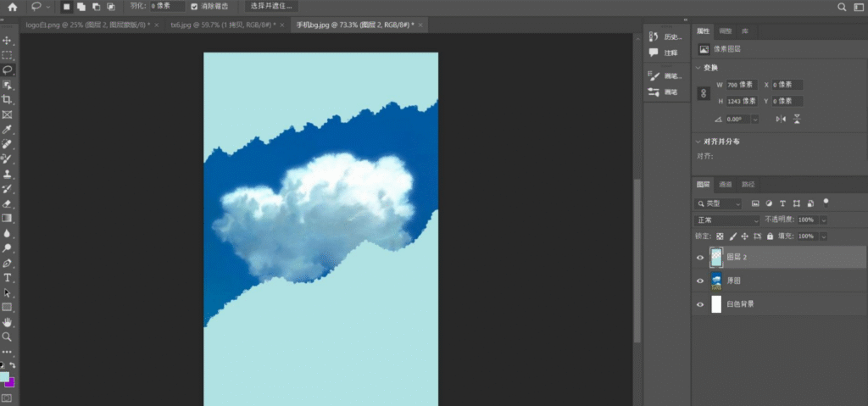Open the 类型 layer filter dropdown
This screenshot has width=868, height=406.
tap(718, 203)
